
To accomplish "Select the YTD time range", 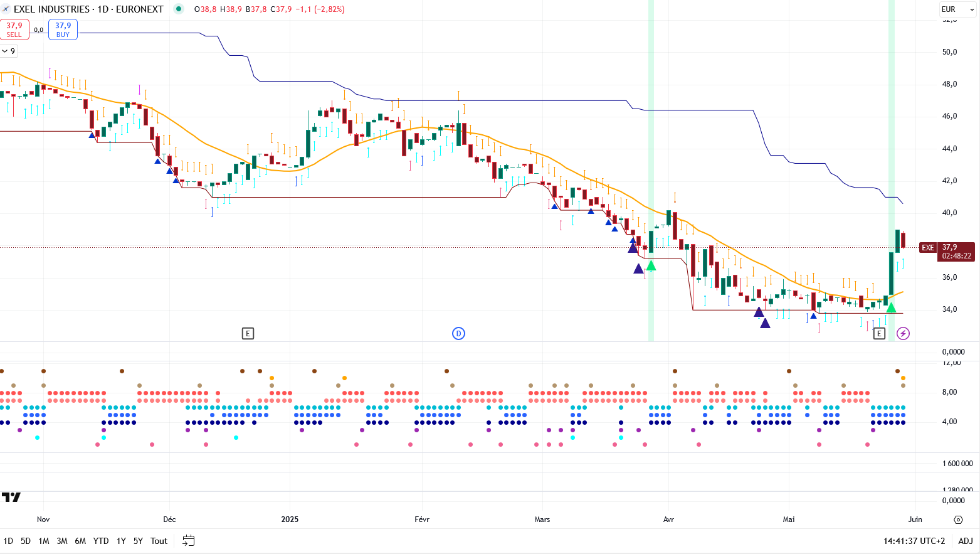I will [x=101, y=541].
